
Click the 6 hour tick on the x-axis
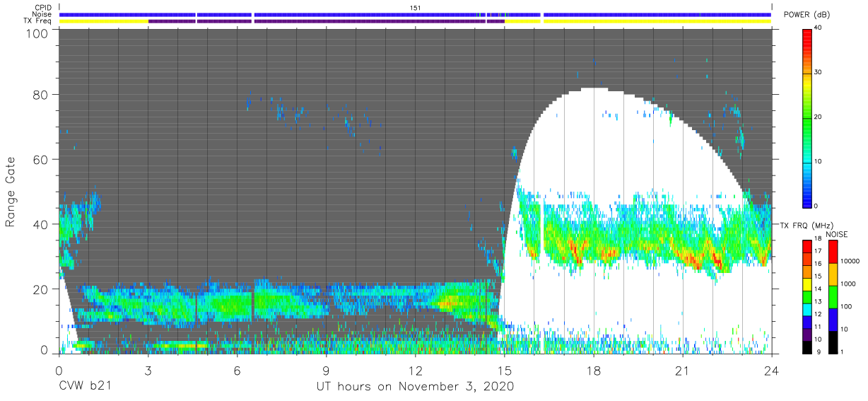tap(237, 370)
